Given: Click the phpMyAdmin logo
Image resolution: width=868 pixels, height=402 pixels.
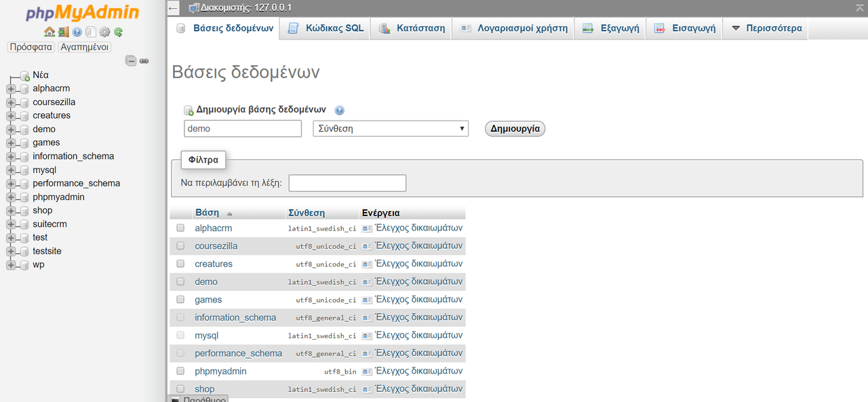Looking at the screenshot, I should coord(83,13).
